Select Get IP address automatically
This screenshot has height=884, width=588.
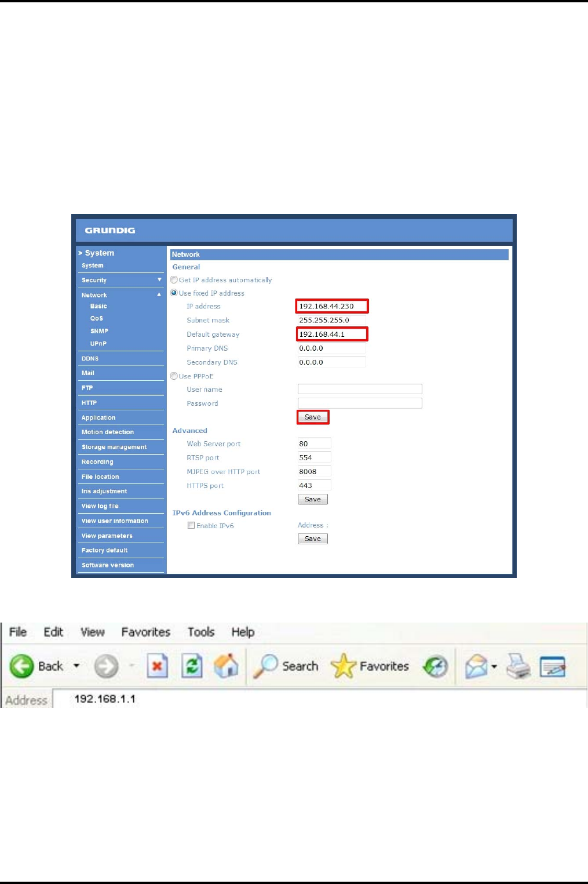click(174, 279)
